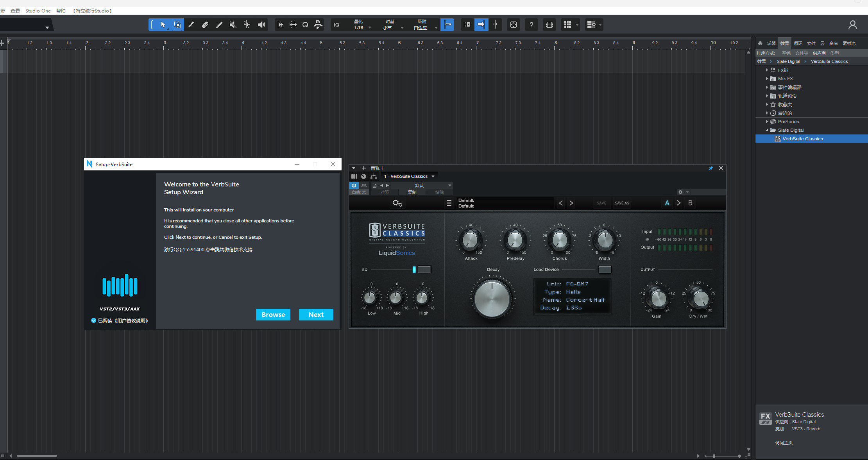Click Browse in Setup-VerbSuite wizard
This screenshot has width=868, height=460.
(x=273, y=315)
